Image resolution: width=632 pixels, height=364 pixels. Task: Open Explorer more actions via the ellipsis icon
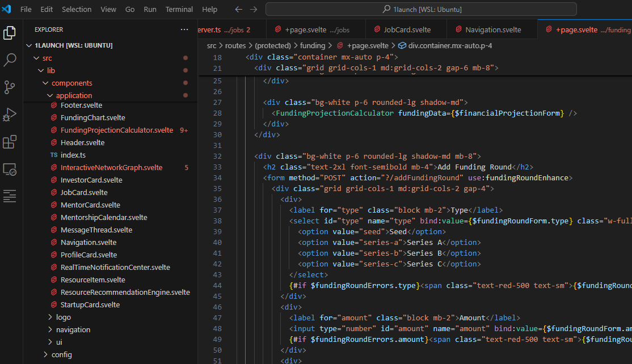(x=184, y=29)
